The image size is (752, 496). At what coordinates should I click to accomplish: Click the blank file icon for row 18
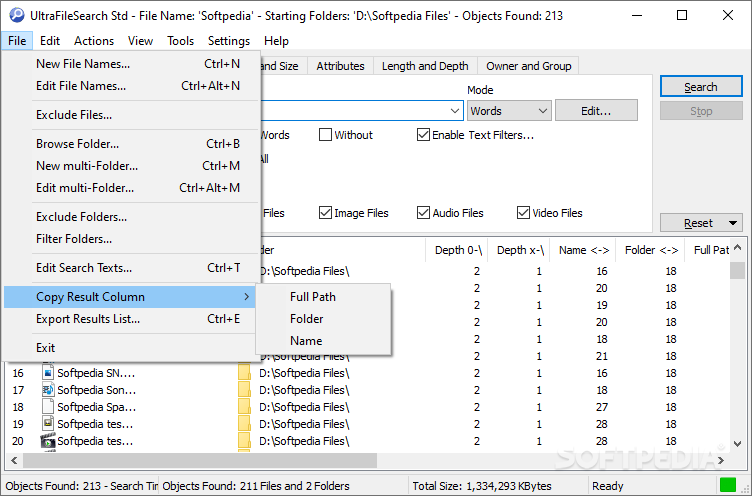tap(48, 407)
